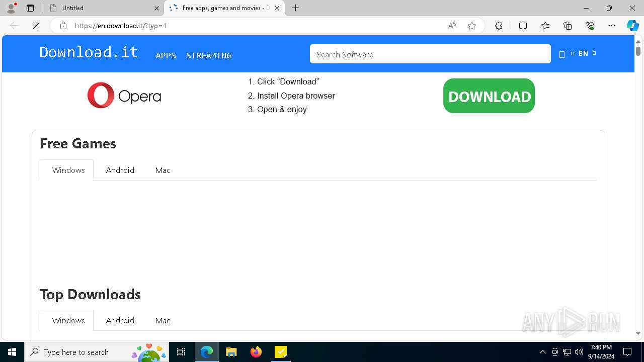The image size is (644, 362).
Task: Open the clock and calendar
Action: click(x=601, y=352)
